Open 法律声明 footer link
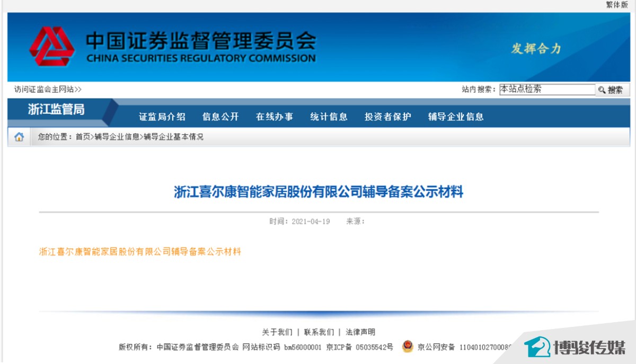 (x=360, y=332)
